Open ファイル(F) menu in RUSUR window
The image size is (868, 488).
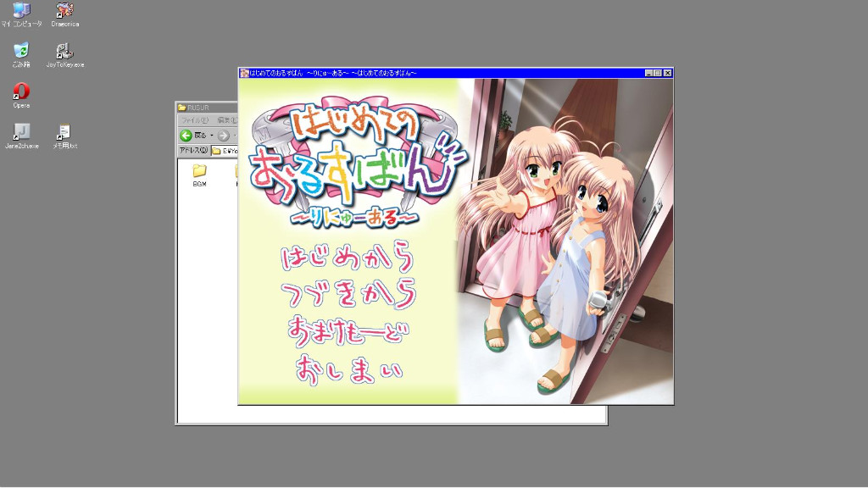(195, 120)
